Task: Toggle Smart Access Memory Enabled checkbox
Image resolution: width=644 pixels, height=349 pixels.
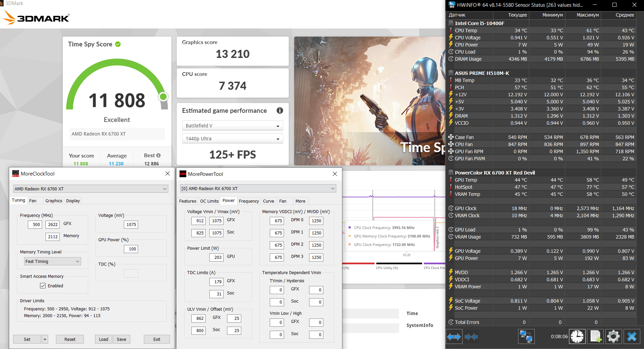Action: pos(43,286)
